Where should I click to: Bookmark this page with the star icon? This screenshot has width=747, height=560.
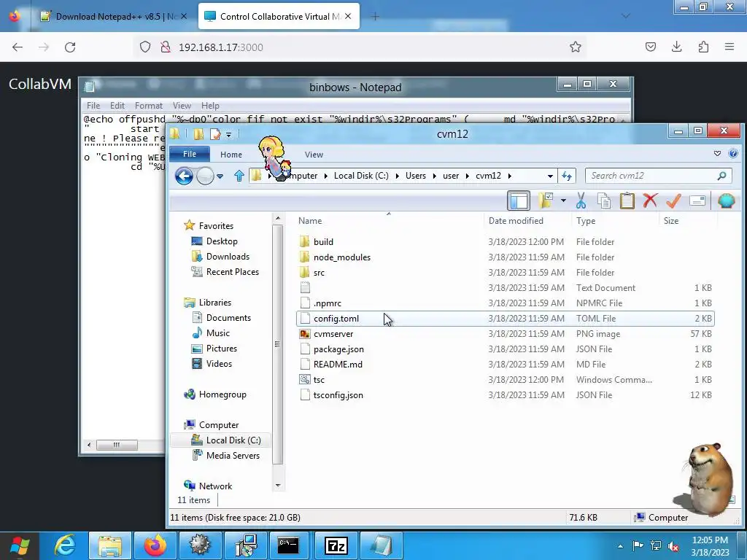(575, 47)
